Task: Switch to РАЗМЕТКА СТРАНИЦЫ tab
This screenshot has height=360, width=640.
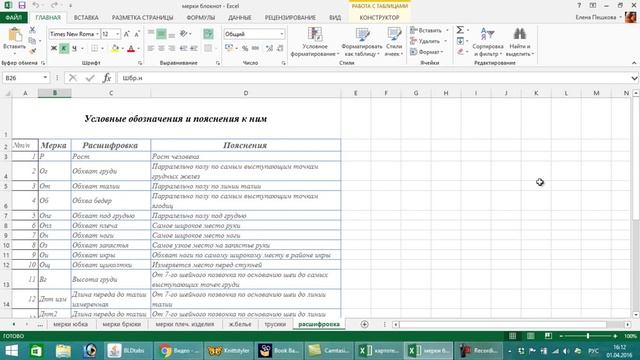Action: click(142, 18)
